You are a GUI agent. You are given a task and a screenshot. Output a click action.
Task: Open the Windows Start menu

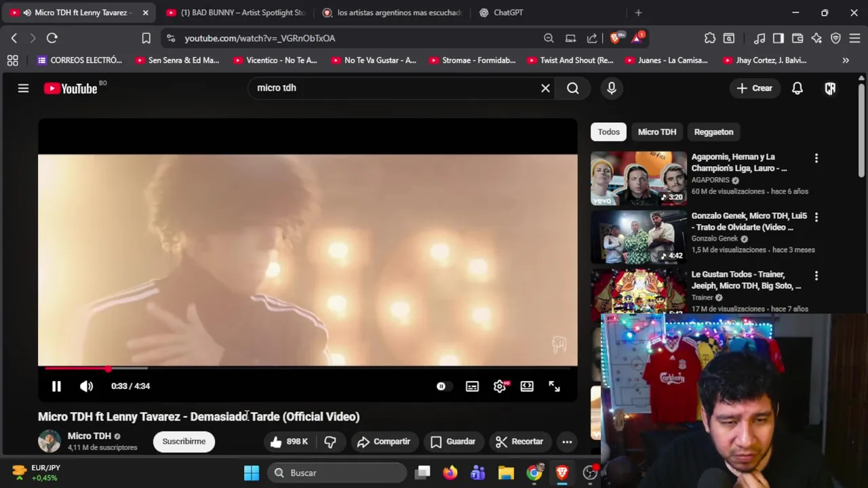[x=252, y=473]
